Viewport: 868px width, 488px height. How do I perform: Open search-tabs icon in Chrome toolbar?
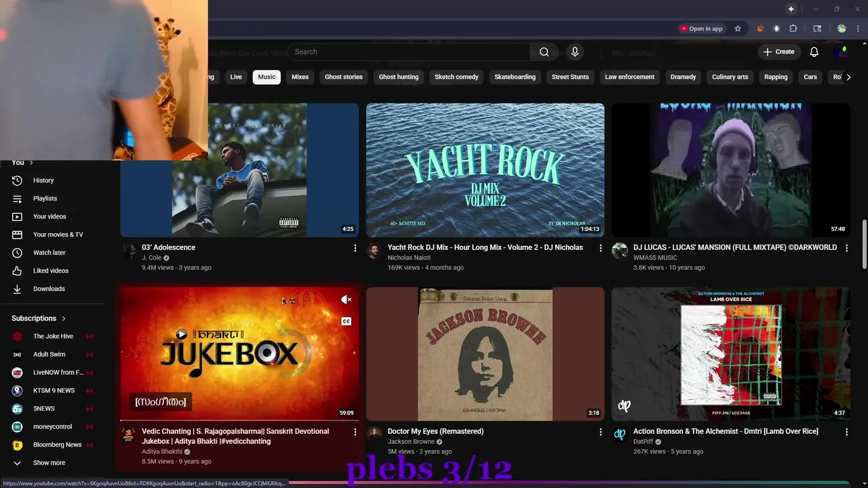coord(817,28)
